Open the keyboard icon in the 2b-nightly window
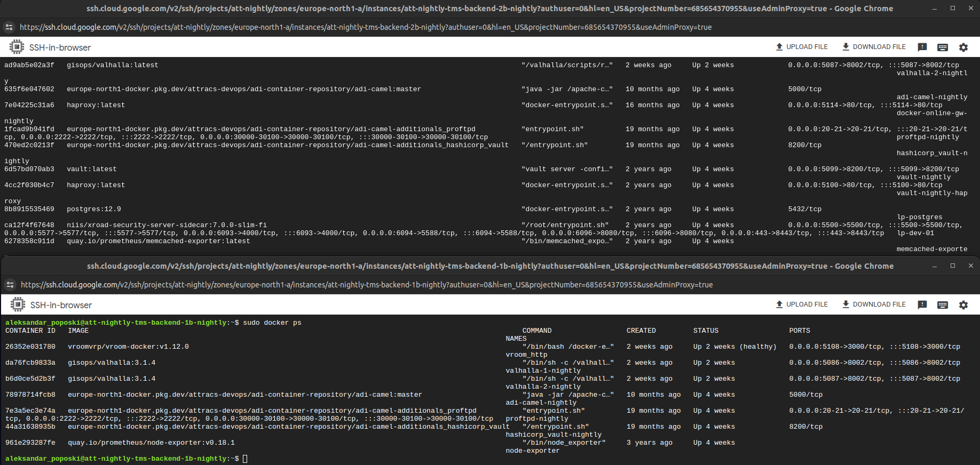The image size is (980, 465). [x=943, y=47]
